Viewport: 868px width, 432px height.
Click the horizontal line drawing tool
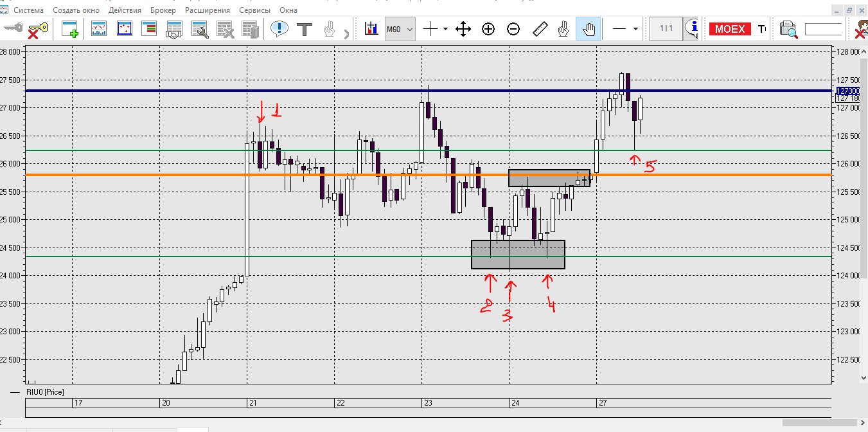click(619, 29)
